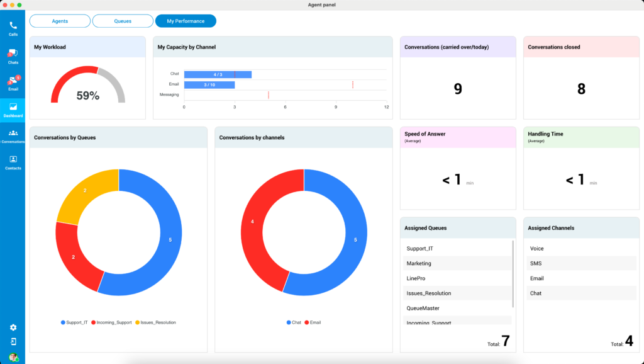Click the Handling Time value
This screenshot has height=364, width=644.
tap(581, 179)
